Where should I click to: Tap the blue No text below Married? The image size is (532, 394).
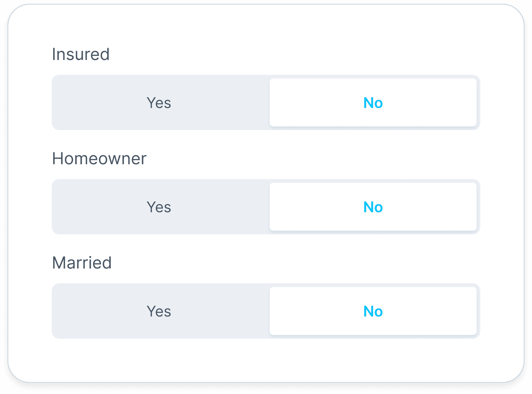pos(373,311)
